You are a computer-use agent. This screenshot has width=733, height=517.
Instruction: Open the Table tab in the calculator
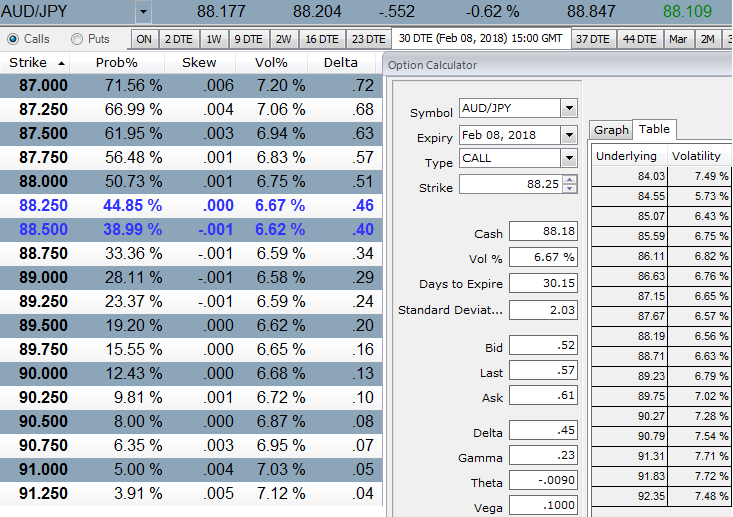pos(654,129)
